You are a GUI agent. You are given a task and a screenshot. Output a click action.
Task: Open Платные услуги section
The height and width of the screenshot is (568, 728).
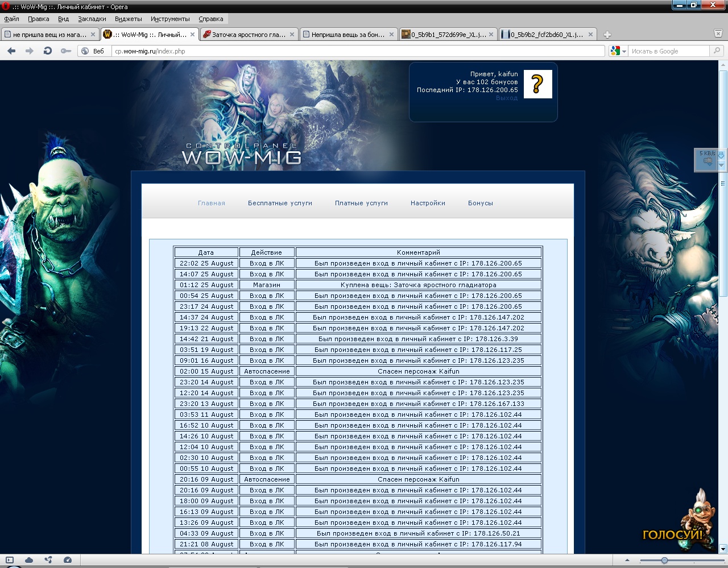coord(361,203)
